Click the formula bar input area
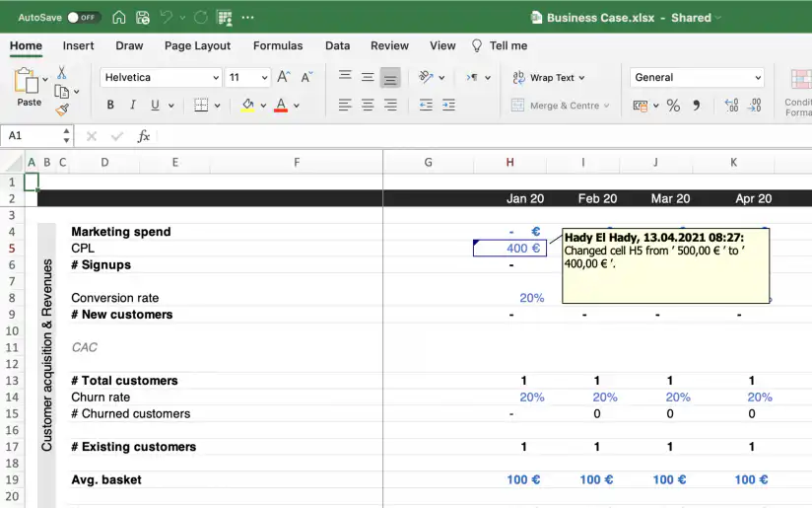The image size is (812, 508). [x=484, y=136]
